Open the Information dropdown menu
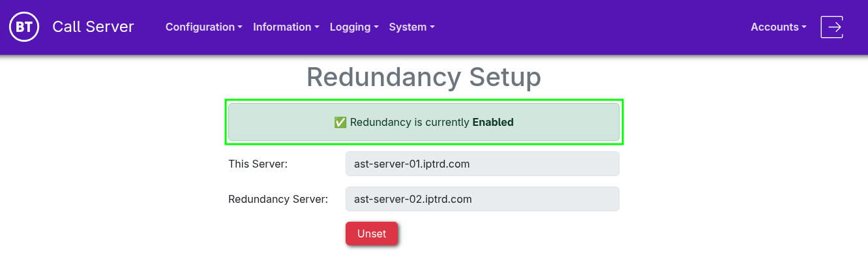Screen dimensions: 868x270 [x=286, y=27]
